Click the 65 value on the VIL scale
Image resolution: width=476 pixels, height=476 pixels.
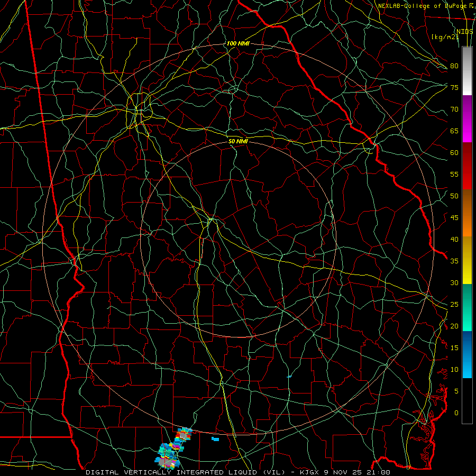pyautogui.click(x=454, y=131)
